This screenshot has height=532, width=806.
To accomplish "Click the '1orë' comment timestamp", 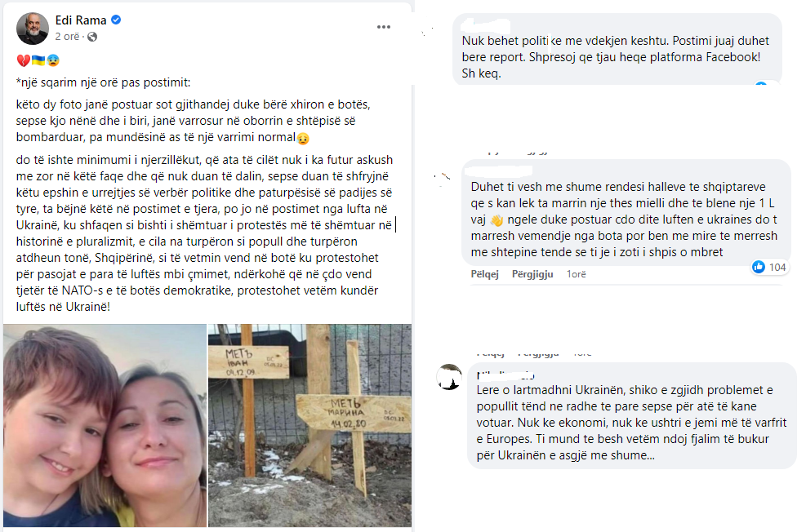I will (577, 274).
